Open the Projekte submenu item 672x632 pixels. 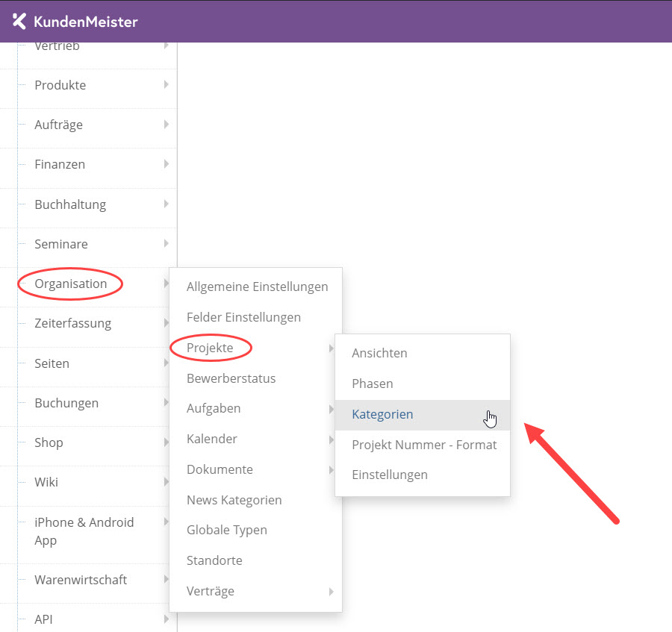(210, 348)
